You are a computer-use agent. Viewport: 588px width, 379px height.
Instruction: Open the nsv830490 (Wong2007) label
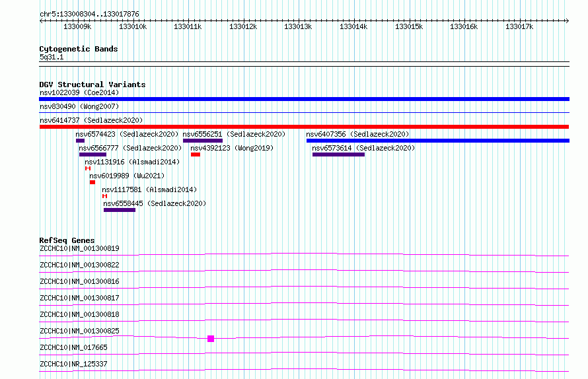click(79, 106)
